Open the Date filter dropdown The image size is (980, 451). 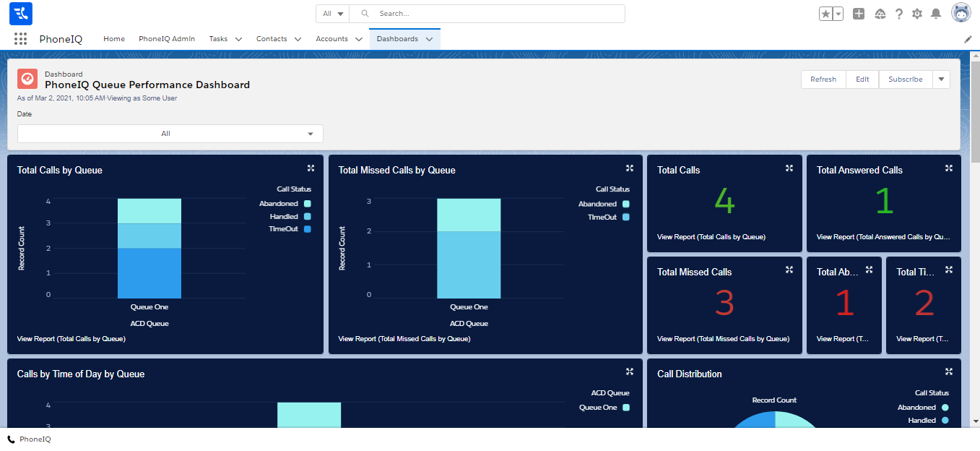[x=170, y=134]
